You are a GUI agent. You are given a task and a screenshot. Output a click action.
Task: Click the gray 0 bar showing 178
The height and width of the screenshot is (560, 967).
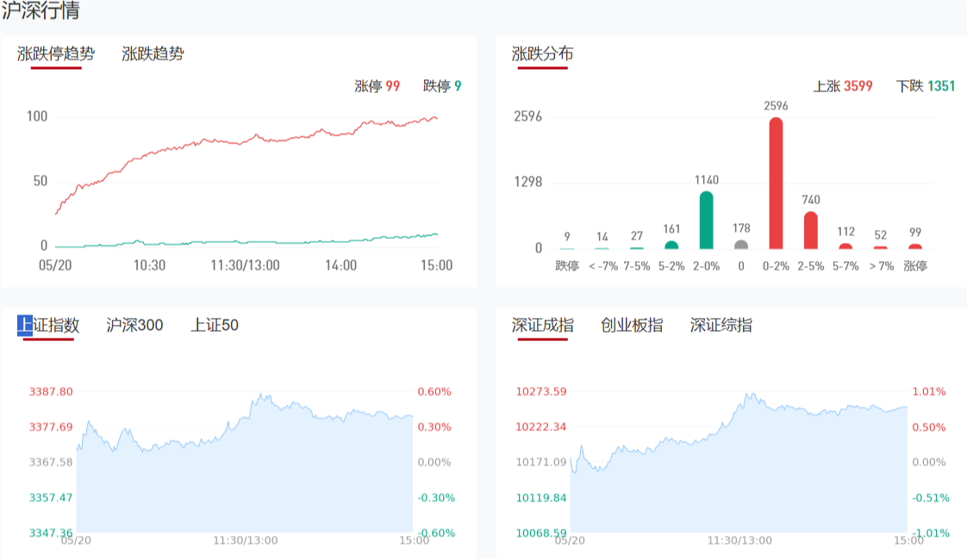[740, 245]
